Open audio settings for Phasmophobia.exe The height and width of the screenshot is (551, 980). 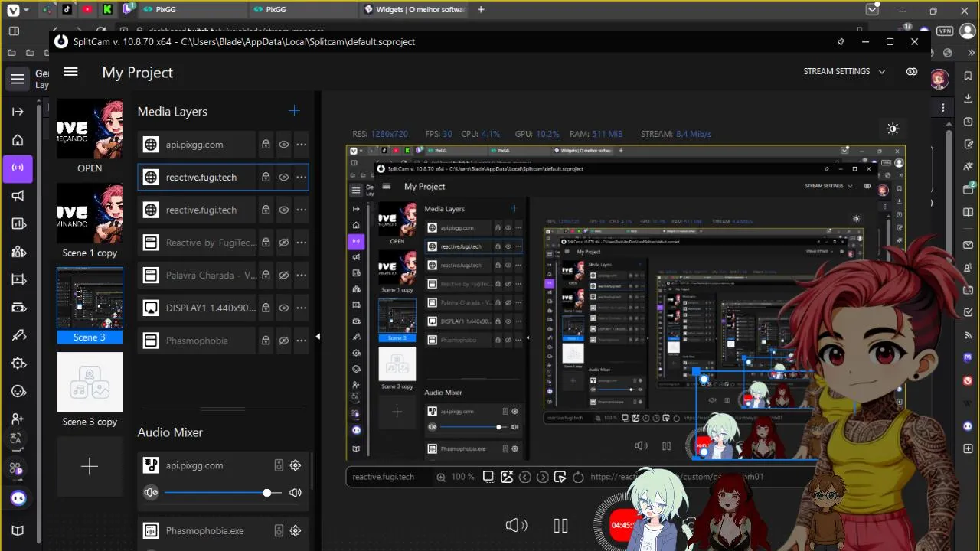click(296, 530)
